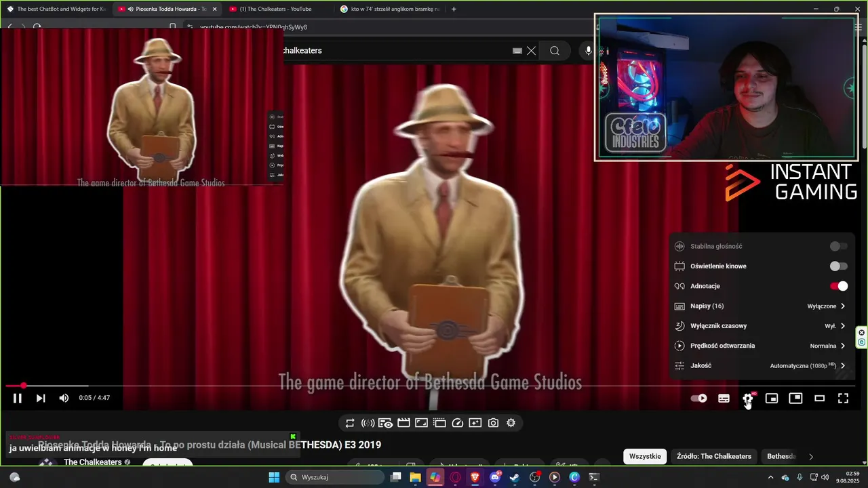Click the Wyszukaj taskbar search box

335,477
